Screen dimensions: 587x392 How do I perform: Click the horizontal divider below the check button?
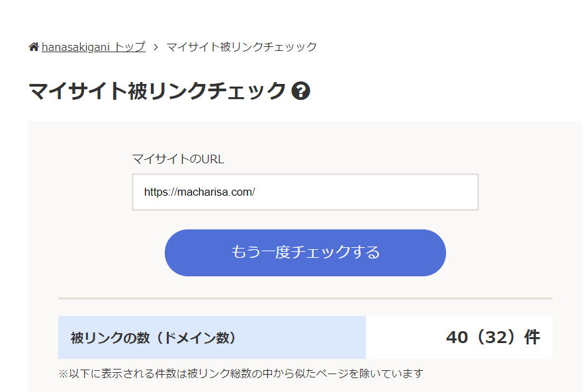(x=305, y=299)
